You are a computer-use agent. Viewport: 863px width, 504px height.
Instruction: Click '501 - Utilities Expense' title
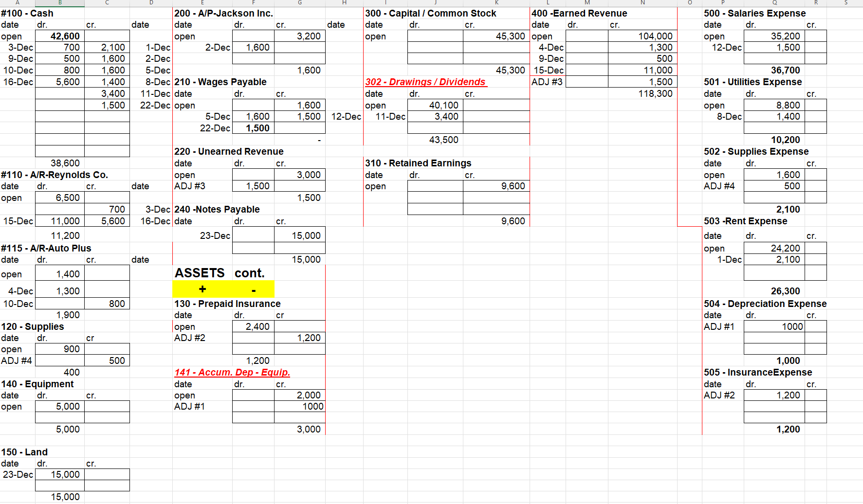click(753, 82)
